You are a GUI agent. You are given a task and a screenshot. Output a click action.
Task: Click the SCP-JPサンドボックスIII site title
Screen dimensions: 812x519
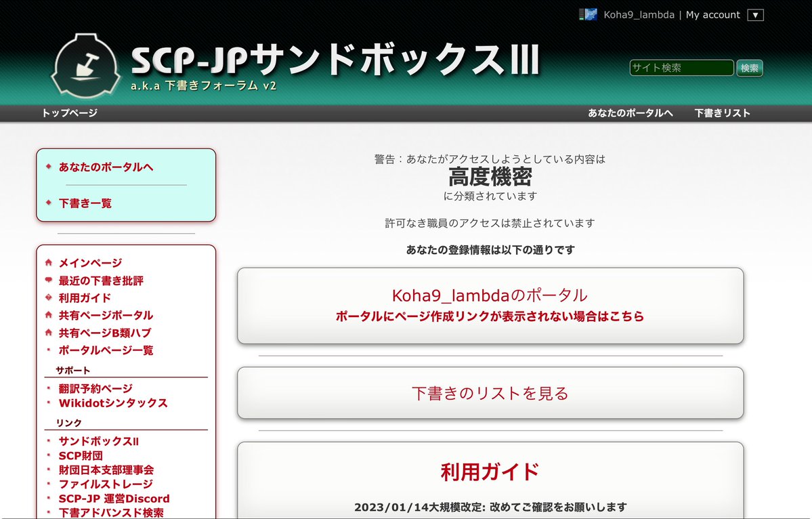pyautogui.click(x=335, y=59)
